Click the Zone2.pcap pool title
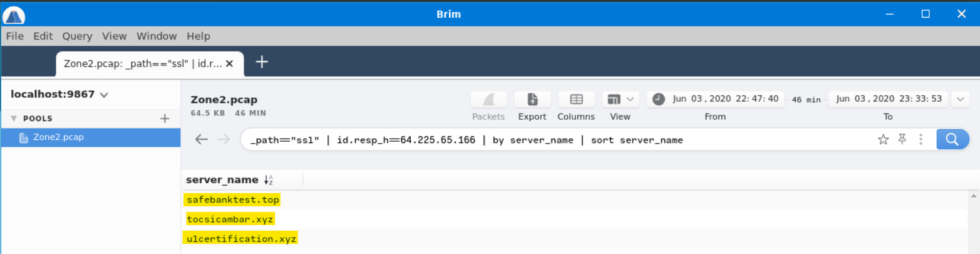This screenshot has width=980, height=254. (224, 100)
